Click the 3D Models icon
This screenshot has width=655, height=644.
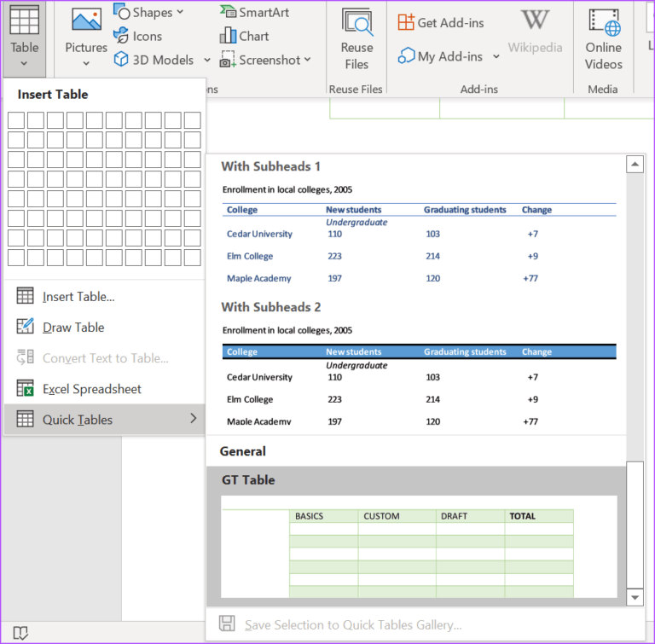121,60
